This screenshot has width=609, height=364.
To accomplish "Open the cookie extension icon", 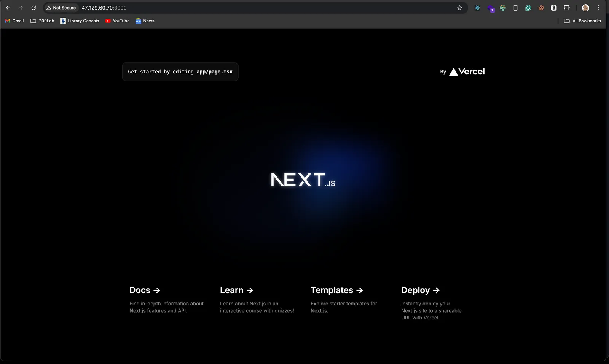I will click(541, 8).
